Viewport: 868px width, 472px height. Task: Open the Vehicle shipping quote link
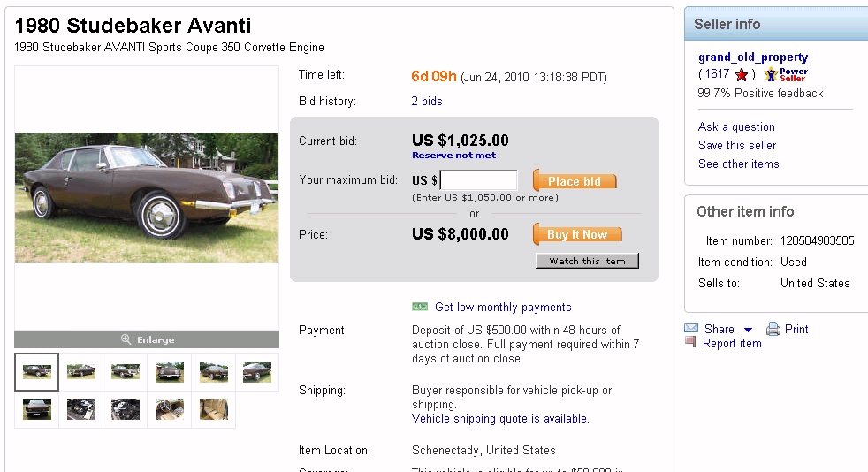[500, 419]
